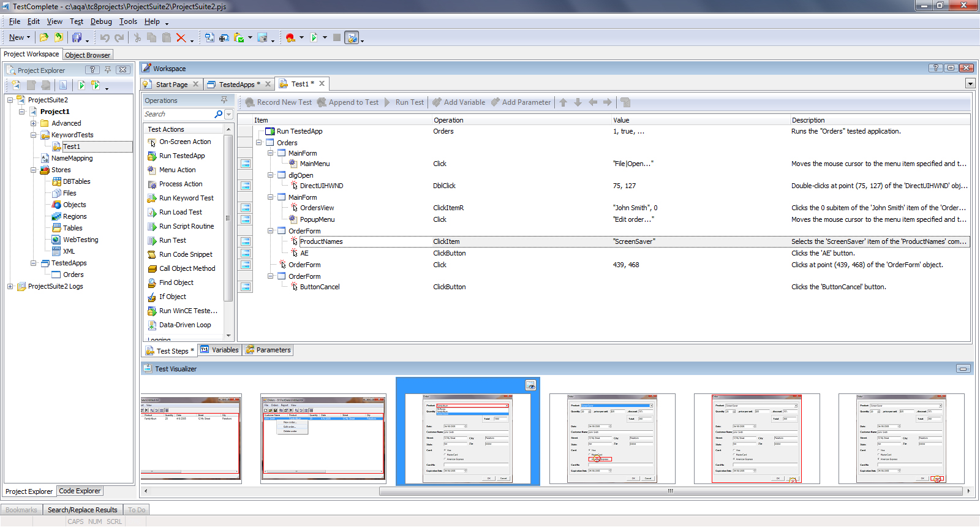Click the Test Visualizer image icon for MainMenu row

pyautogui.click(x=246, y=164)
